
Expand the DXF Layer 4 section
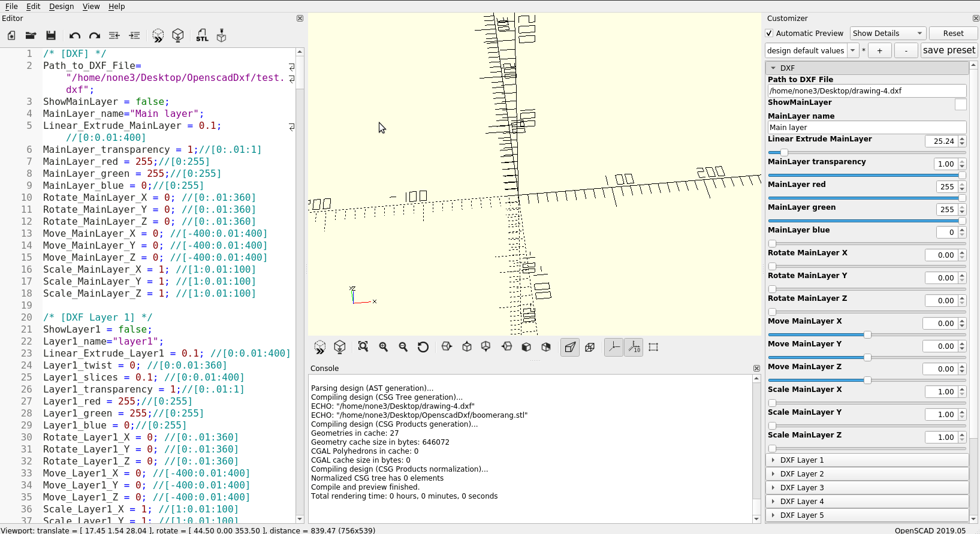pyautogui.click(x=867, y=502)
